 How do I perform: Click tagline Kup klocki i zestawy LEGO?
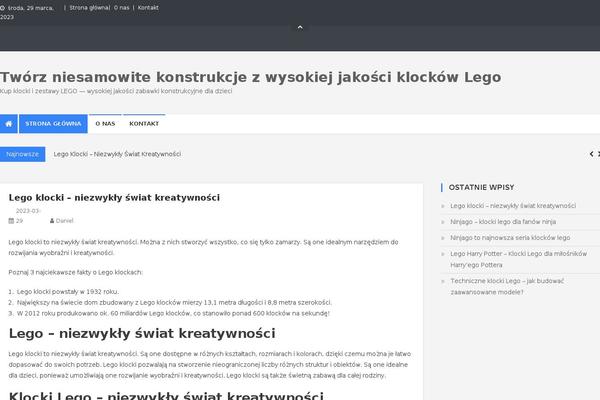116,91
